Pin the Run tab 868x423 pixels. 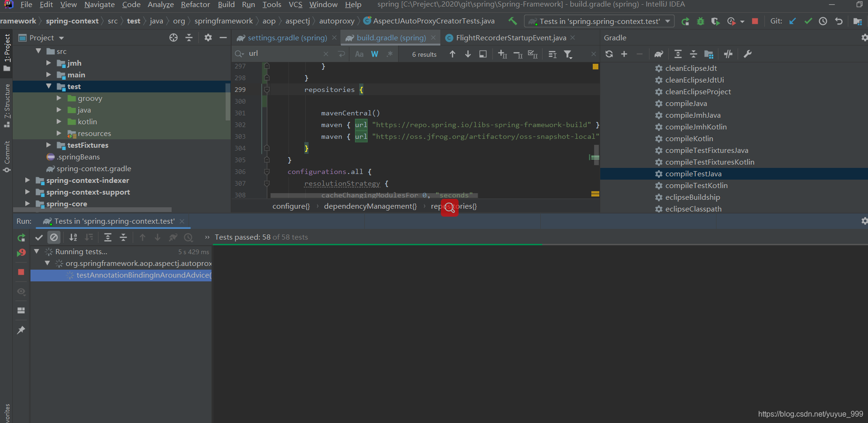click(21, 330)
